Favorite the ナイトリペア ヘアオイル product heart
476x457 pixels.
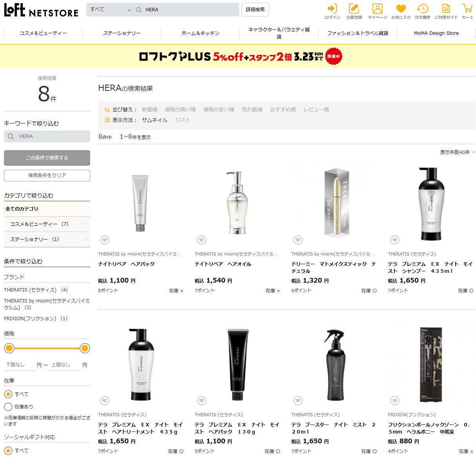(x=202, y=240)
